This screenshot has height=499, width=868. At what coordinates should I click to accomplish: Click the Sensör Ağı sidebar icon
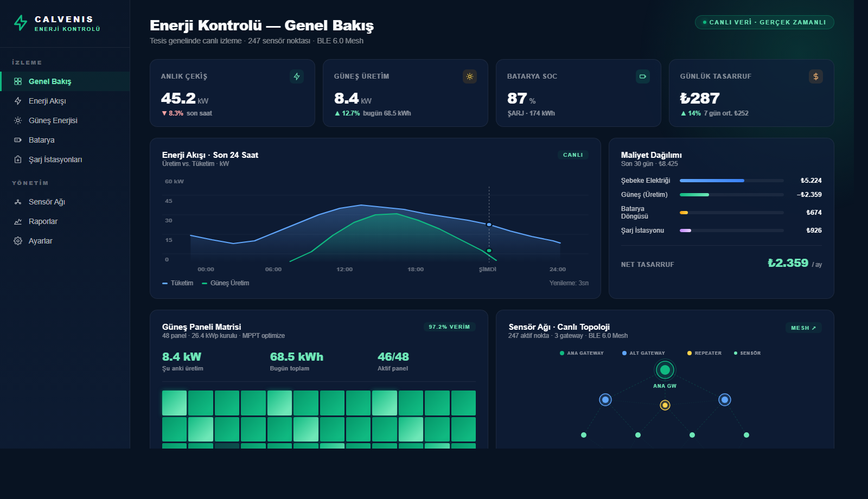[x=18, y=202]
